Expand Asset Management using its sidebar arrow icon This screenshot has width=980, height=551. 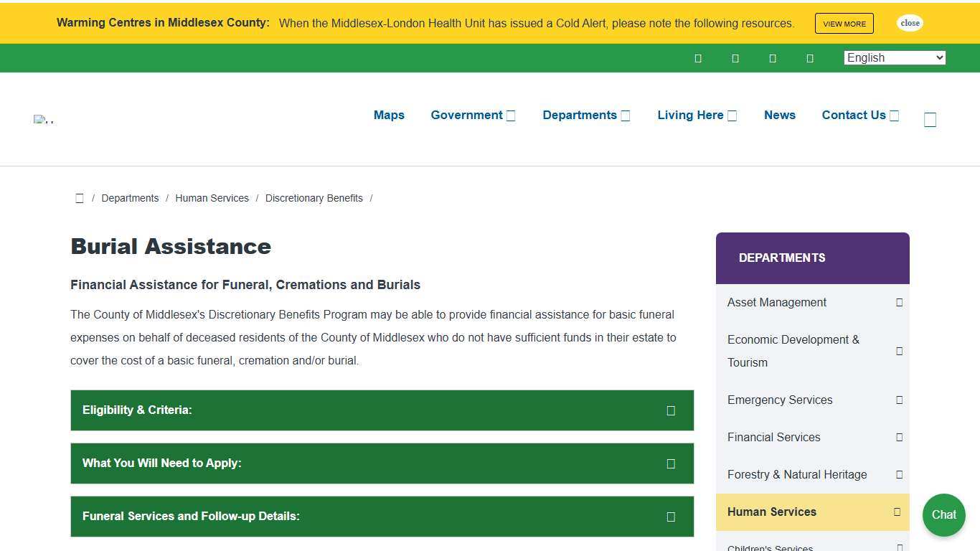click(x=899, y=303)
